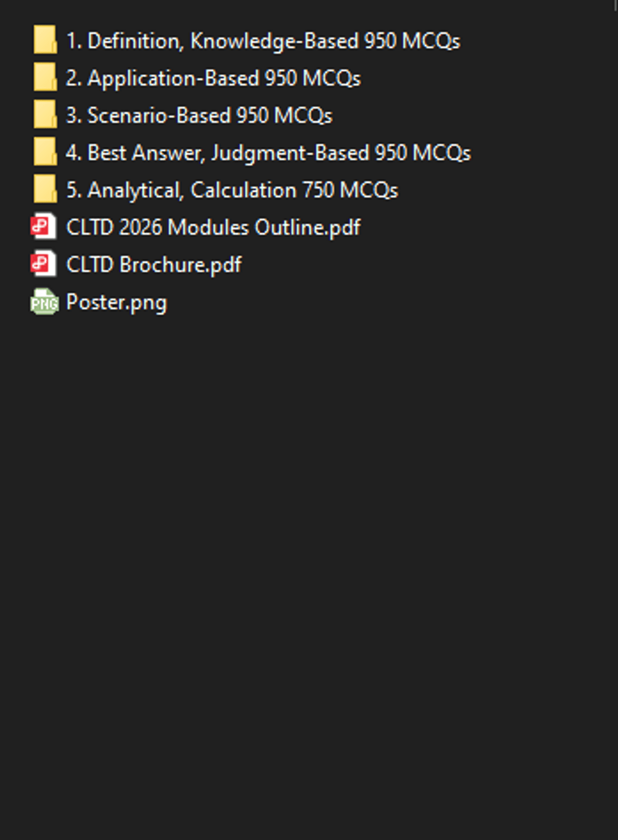Select the Scenario-Based 950 MCQs folder icon

click(x=45, y=114)
